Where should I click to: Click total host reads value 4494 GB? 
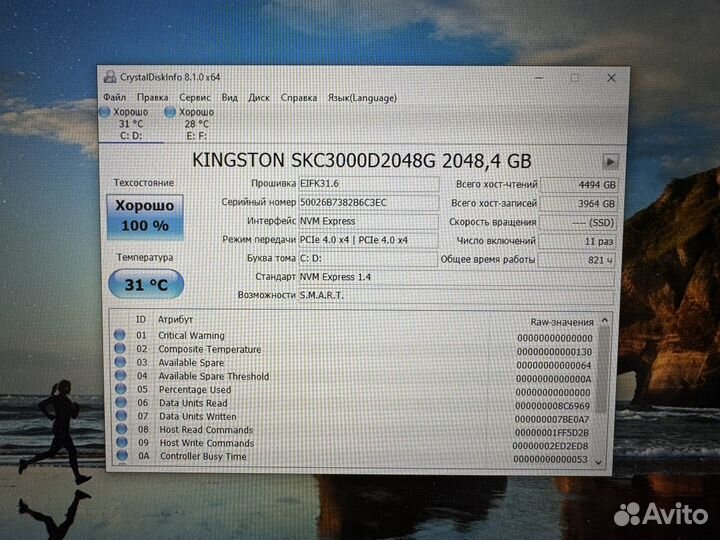point(579,185)
